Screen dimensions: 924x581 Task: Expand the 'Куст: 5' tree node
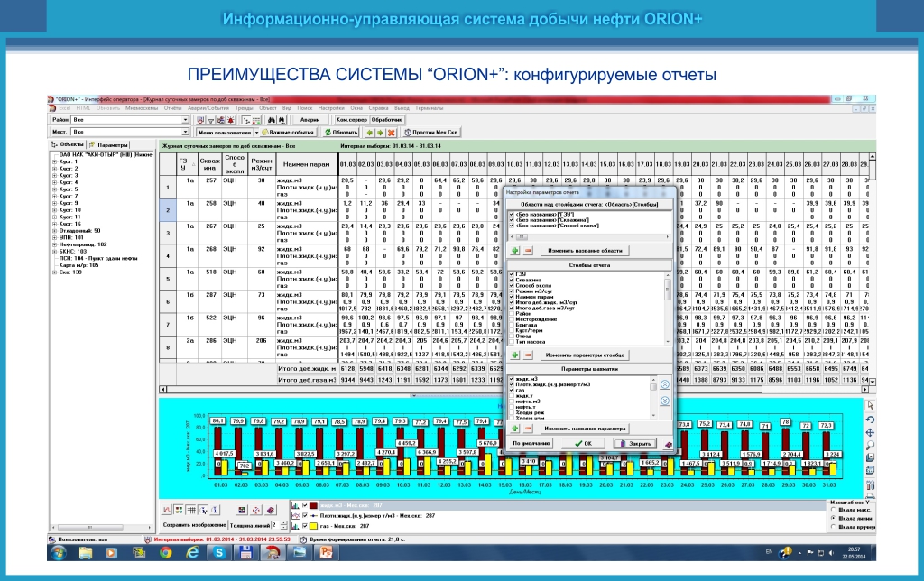(x=55, y=189)
